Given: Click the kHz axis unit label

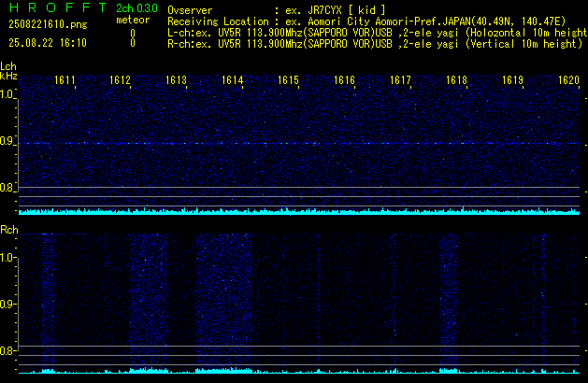Looking at the screenshot, I should pyautogui.click(x=8, y=76).
